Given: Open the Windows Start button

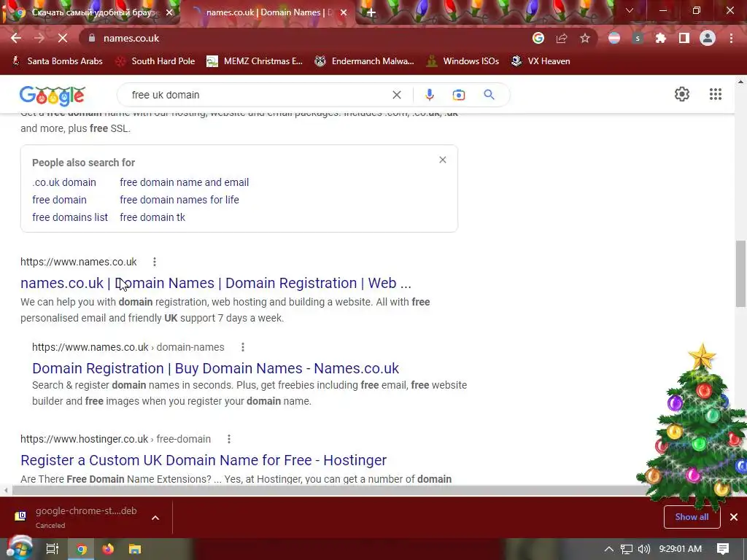Looking at the screenshot, I should coord(20,548).
